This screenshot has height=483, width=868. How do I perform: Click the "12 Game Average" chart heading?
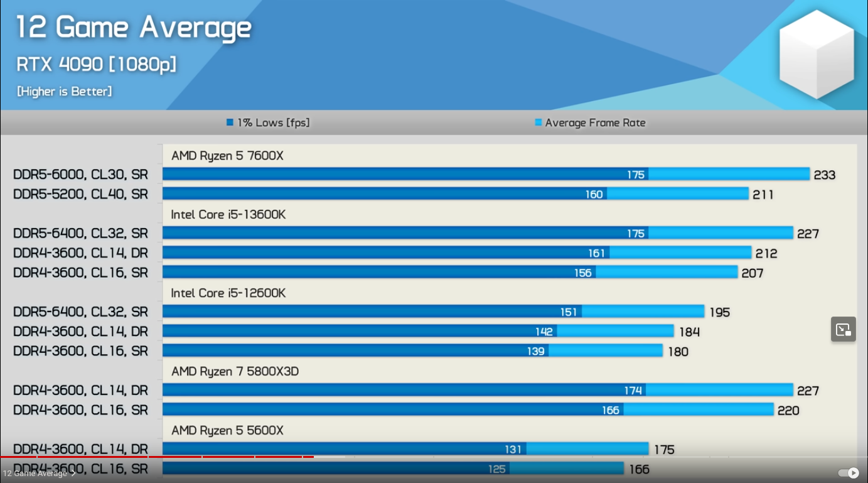click(134, 28)
